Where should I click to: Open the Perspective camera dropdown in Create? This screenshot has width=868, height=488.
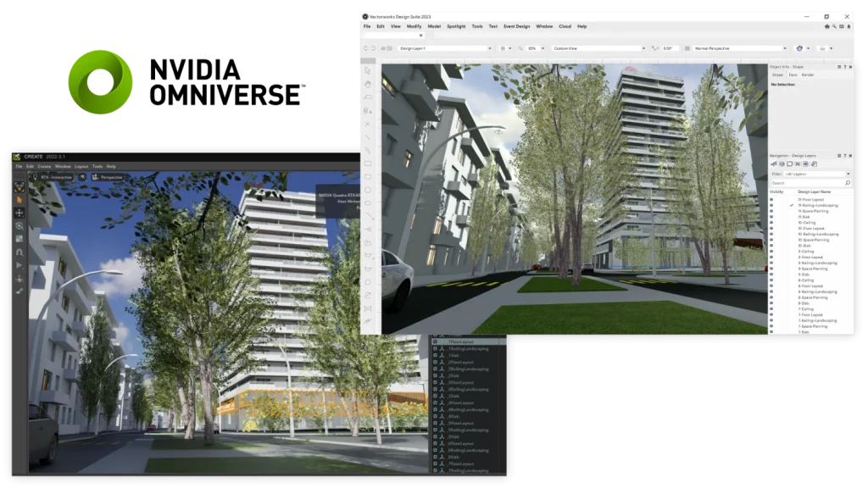(108, 177)
